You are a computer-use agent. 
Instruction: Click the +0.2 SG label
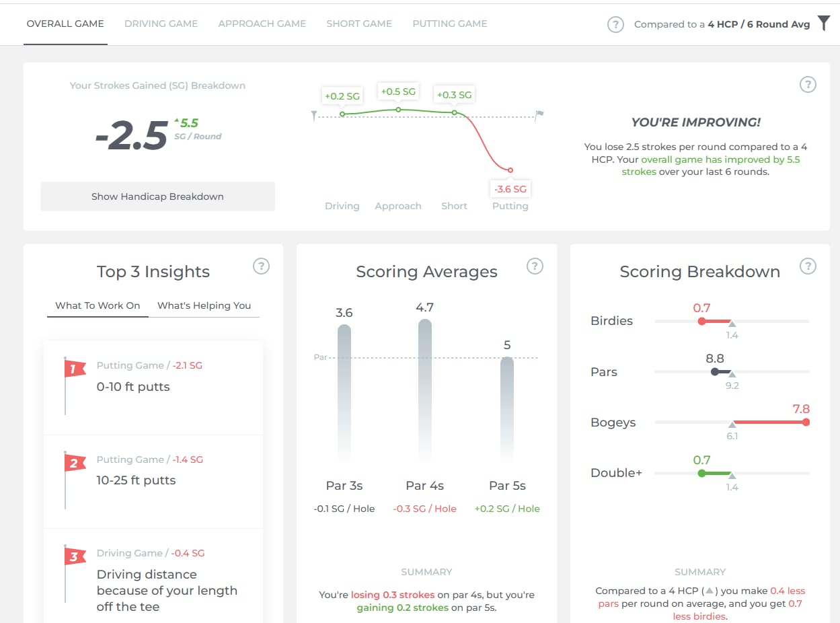point(342,96)
